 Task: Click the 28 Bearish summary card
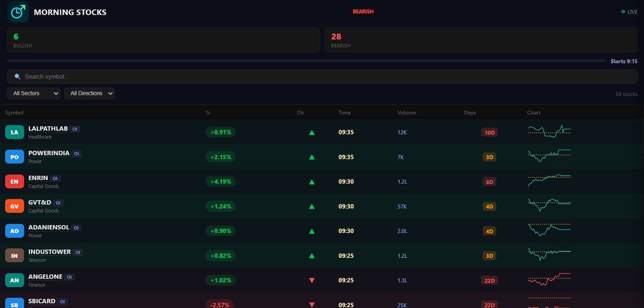[481, 40]
